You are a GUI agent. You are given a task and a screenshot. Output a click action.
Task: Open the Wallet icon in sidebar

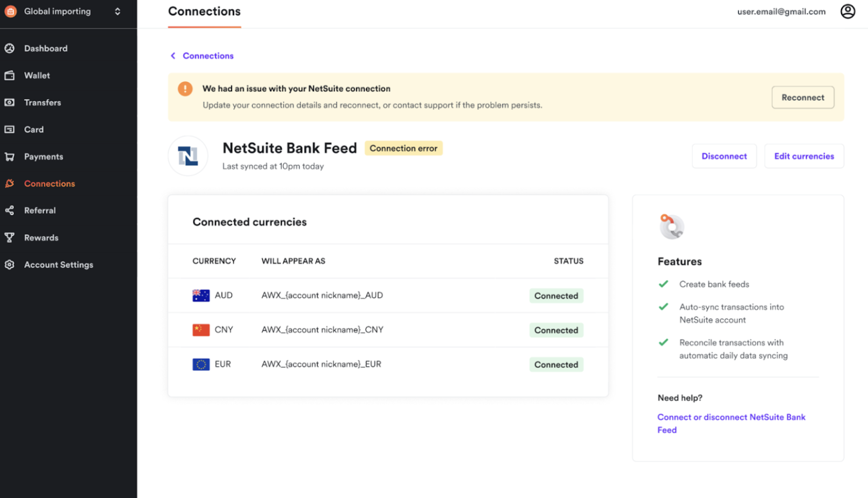pyautogui.click(x=10, y=76)
